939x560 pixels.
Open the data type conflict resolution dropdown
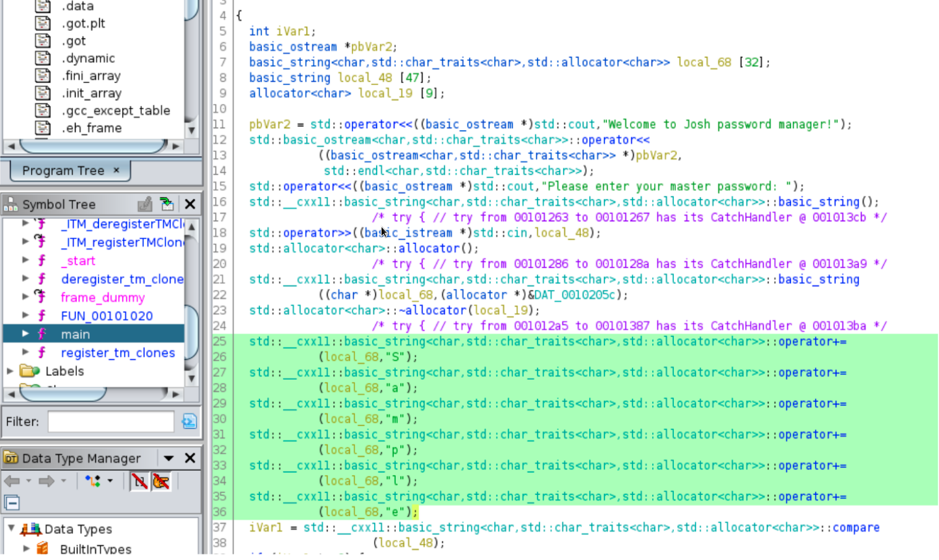pyautogui.click(x=110, y=481)
